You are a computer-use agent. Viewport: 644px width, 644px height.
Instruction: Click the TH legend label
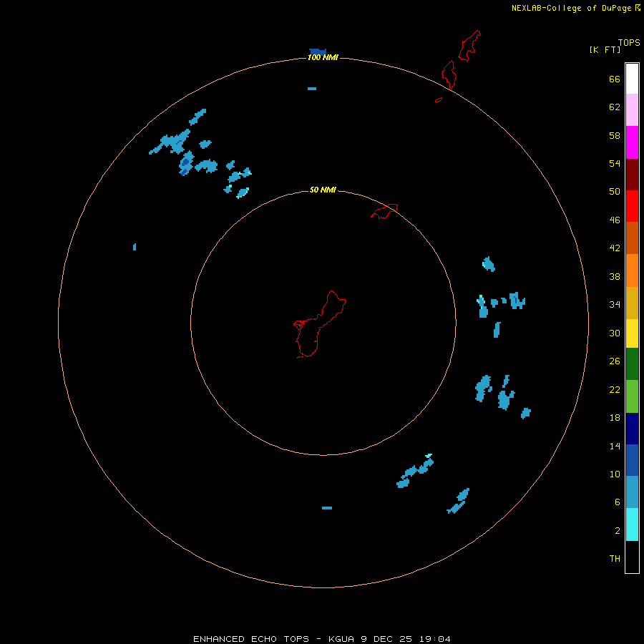(x=615, y=558)
